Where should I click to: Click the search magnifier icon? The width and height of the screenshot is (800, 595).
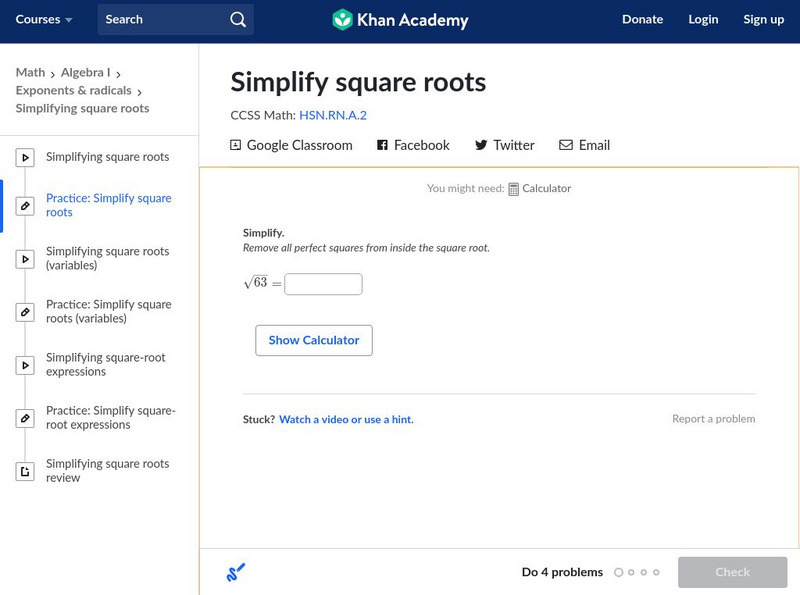click(x=237, y=19)
